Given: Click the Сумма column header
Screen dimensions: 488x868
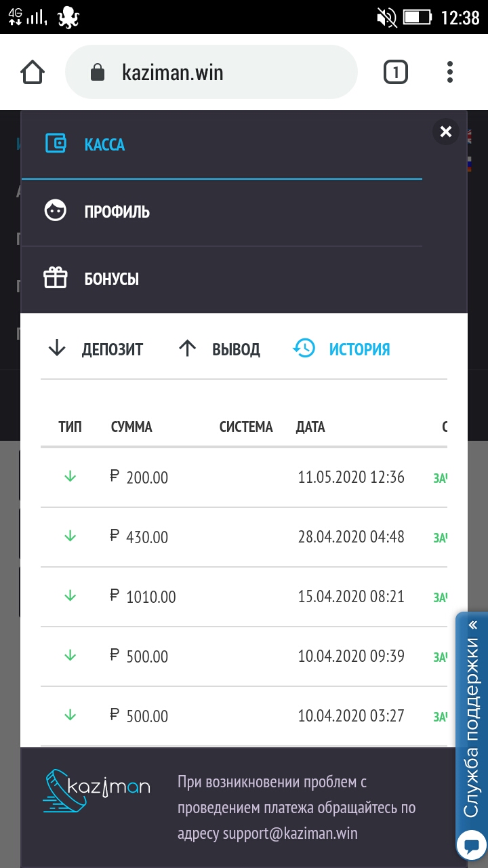Looking at the screenshot, I should pos(131,427).
